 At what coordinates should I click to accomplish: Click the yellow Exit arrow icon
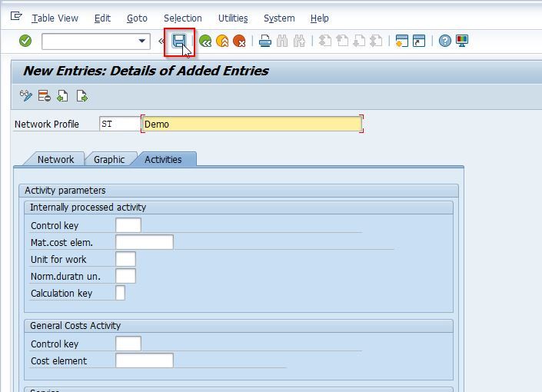(222, 42)
